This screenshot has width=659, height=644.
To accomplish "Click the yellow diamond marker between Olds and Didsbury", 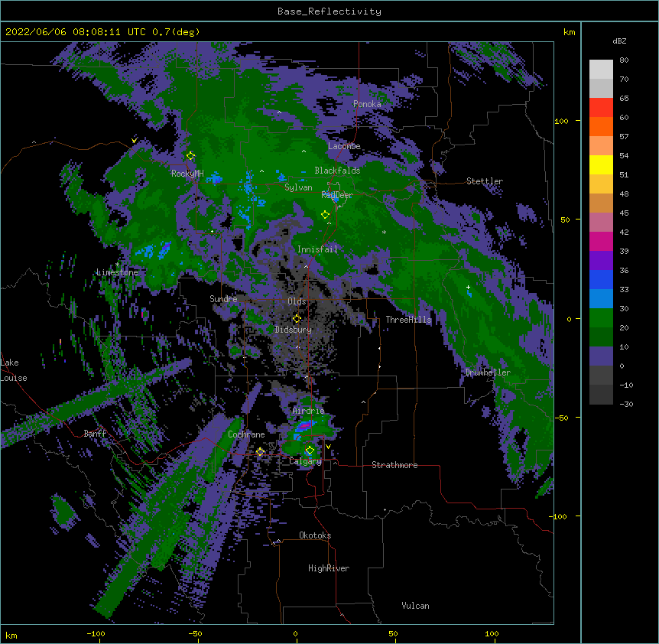I will click(297, 318).
